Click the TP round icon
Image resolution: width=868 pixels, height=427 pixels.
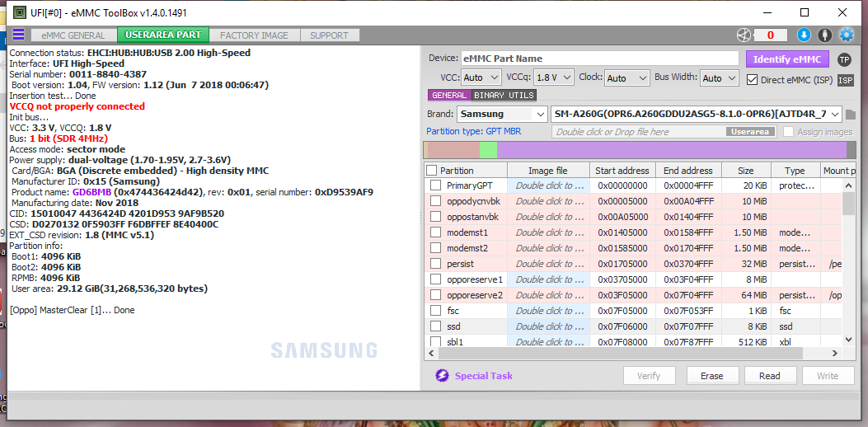click(x=843, y=59)
